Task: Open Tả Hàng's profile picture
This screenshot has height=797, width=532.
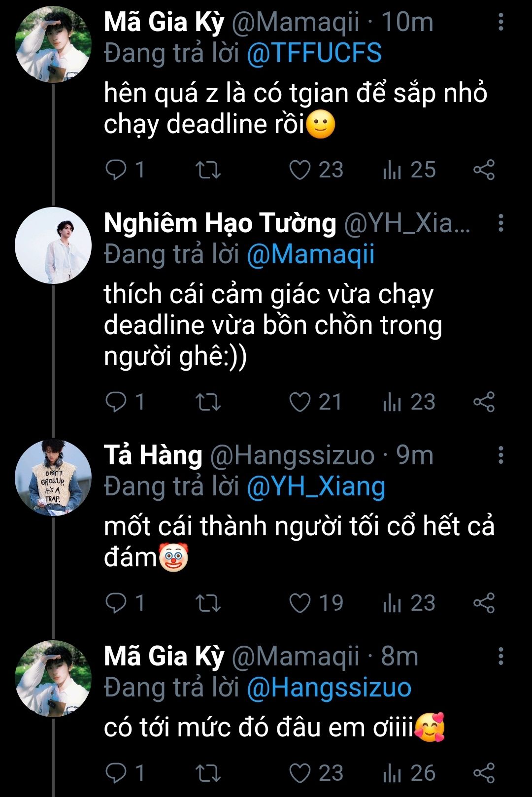Action: point(53,478)
